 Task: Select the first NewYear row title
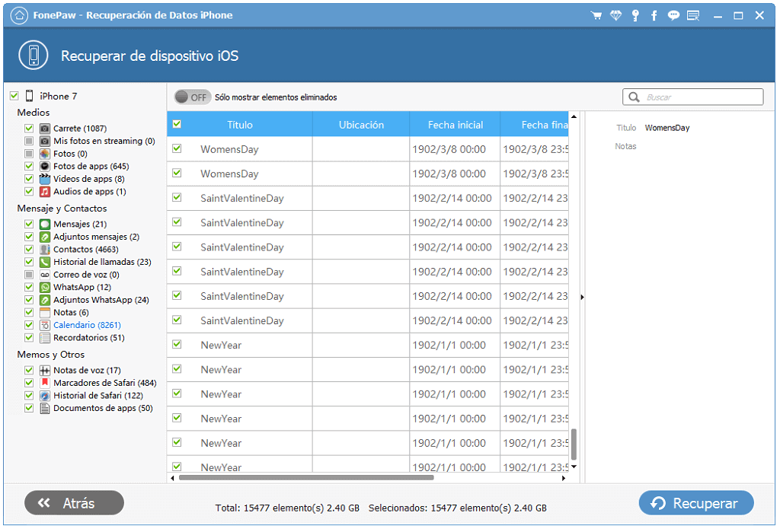click(x=221, y=345)
